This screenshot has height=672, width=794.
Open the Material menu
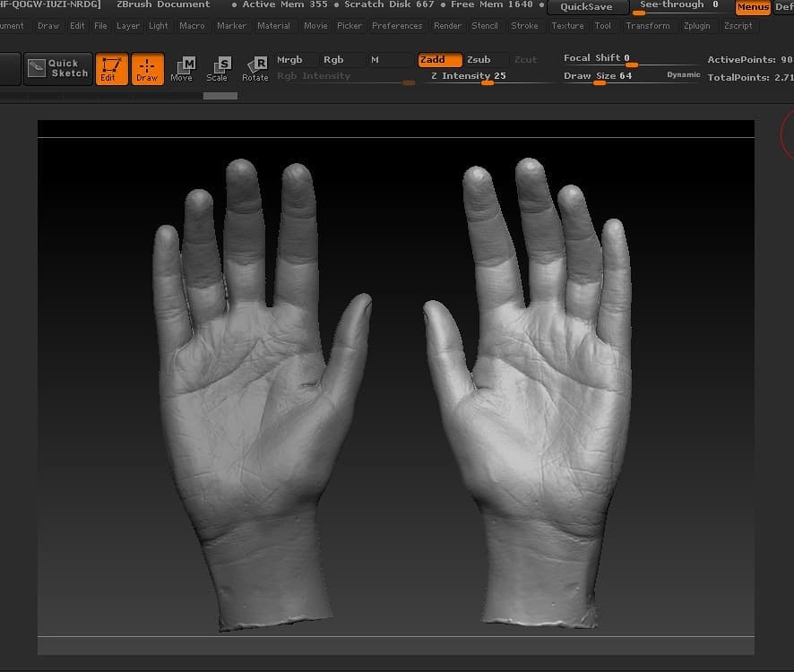pos(273,26)
